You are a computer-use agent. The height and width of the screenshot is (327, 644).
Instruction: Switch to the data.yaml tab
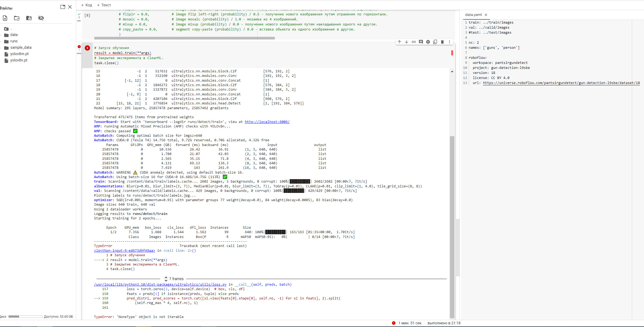pos(473,15)
